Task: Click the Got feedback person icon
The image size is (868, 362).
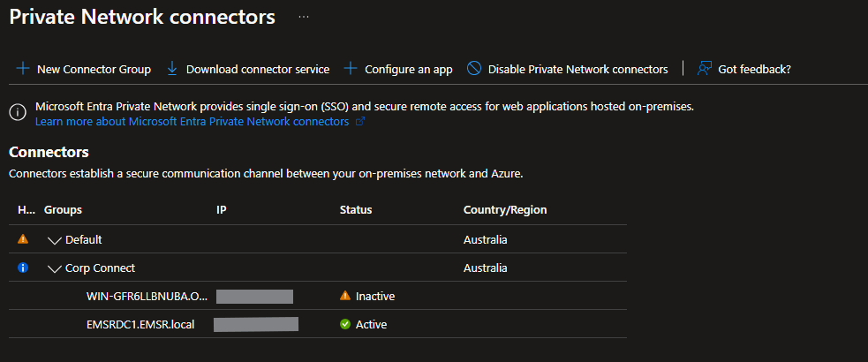Action: [x=704, y=69]
